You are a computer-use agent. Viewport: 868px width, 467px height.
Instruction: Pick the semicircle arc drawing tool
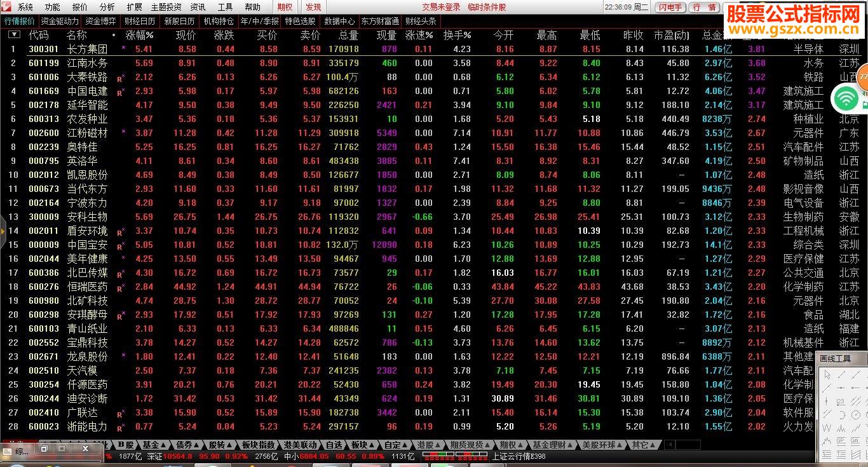tap(843, 415)
